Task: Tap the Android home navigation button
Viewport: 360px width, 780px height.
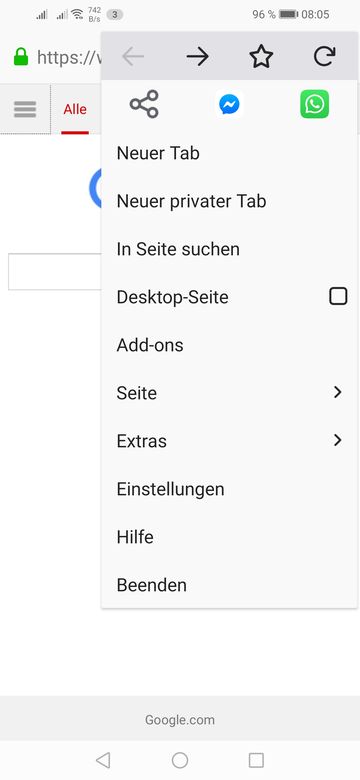Action: [x=180, y=760]
